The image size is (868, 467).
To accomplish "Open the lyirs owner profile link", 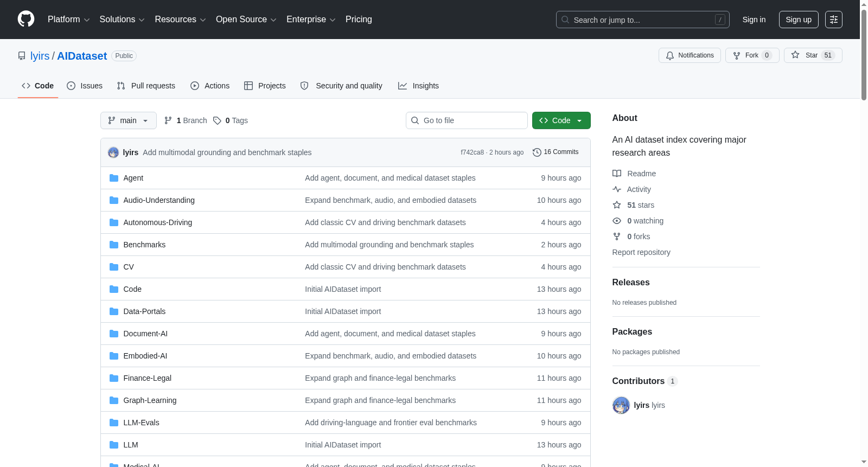I will pos(40,56).
